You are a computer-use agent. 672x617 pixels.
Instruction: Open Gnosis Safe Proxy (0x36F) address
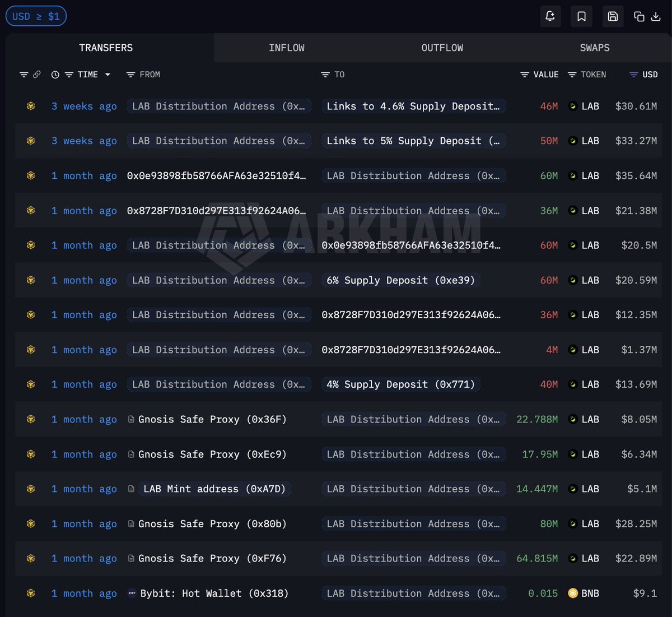[212, 419]
